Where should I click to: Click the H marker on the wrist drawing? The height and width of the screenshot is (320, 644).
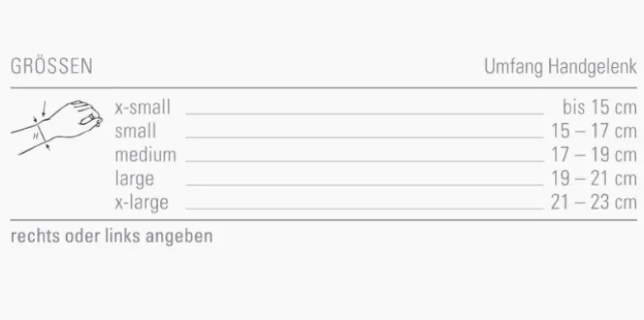pos(36,136)
